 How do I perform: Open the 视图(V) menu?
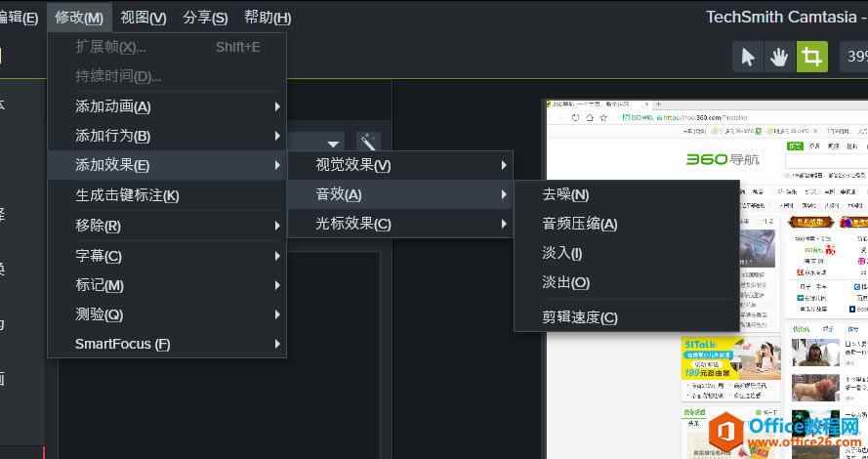click(144, 18)
